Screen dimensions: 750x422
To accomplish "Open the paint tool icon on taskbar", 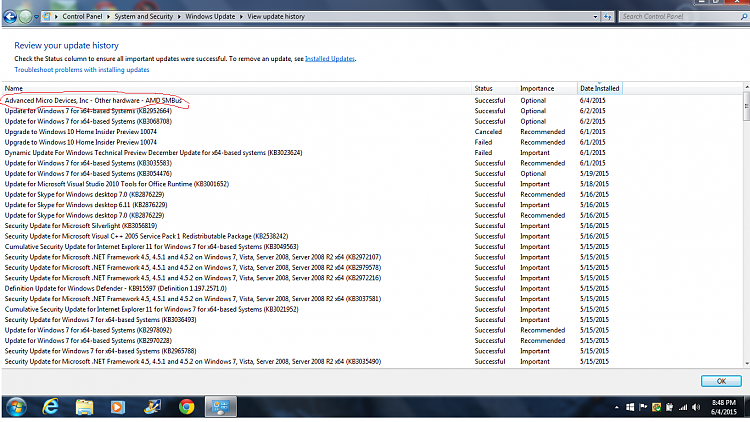I will point(152,407).
